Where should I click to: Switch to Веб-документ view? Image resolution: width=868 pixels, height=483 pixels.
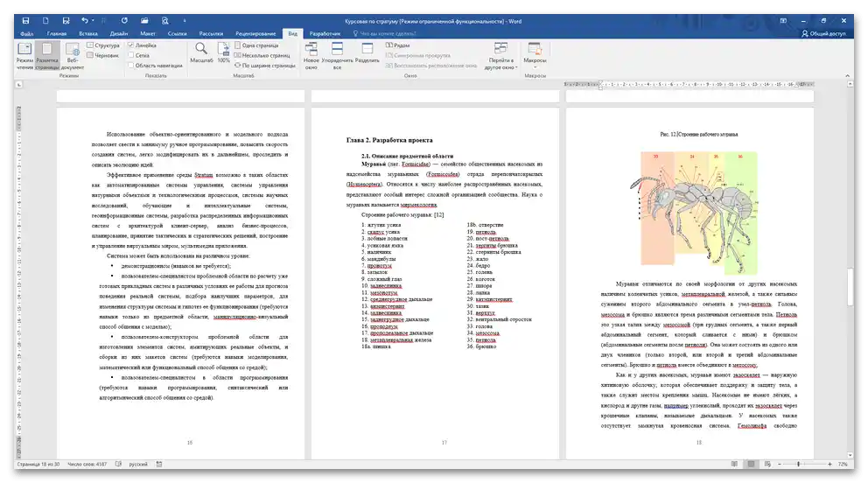[73, 55]
